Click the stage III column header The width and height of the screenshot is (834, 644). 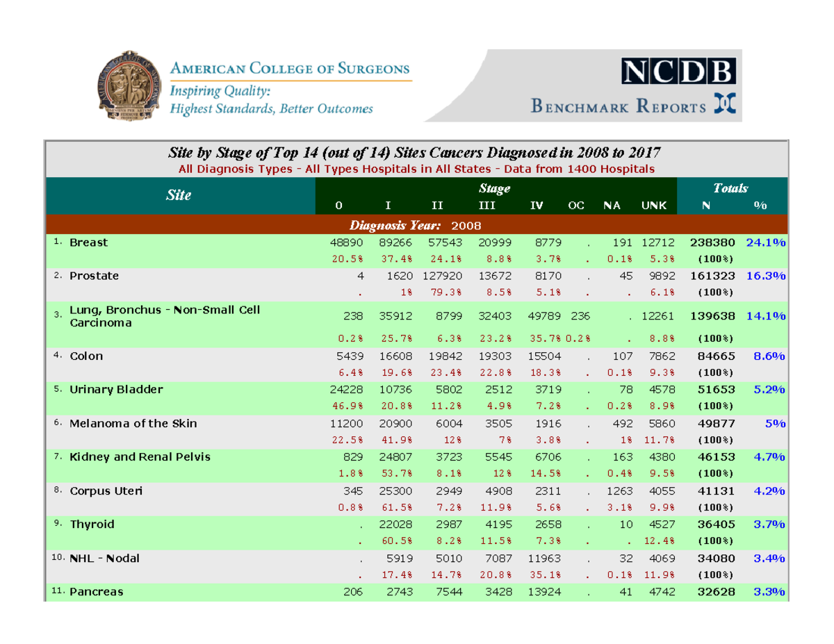(x=486, y=205)
